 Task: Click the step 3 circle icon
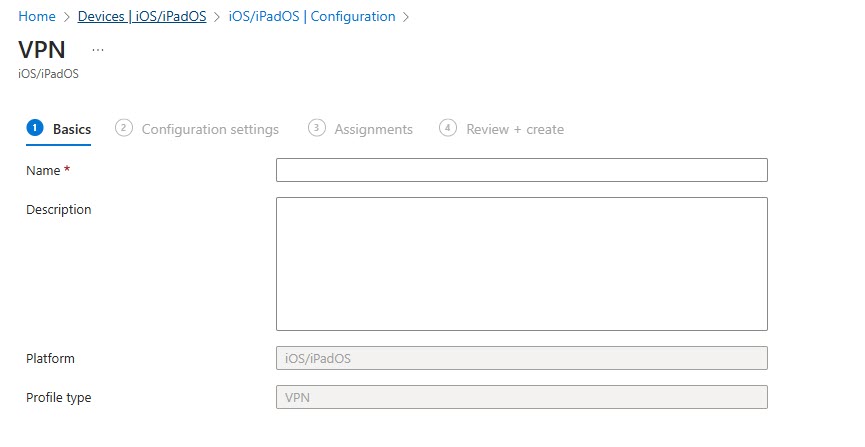[x=317, y=128]
